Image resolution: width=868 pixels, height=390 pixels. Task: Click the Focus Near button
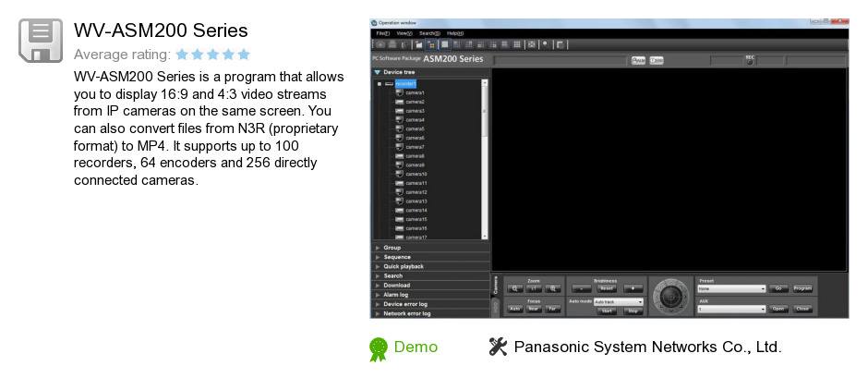click(534, 309)
